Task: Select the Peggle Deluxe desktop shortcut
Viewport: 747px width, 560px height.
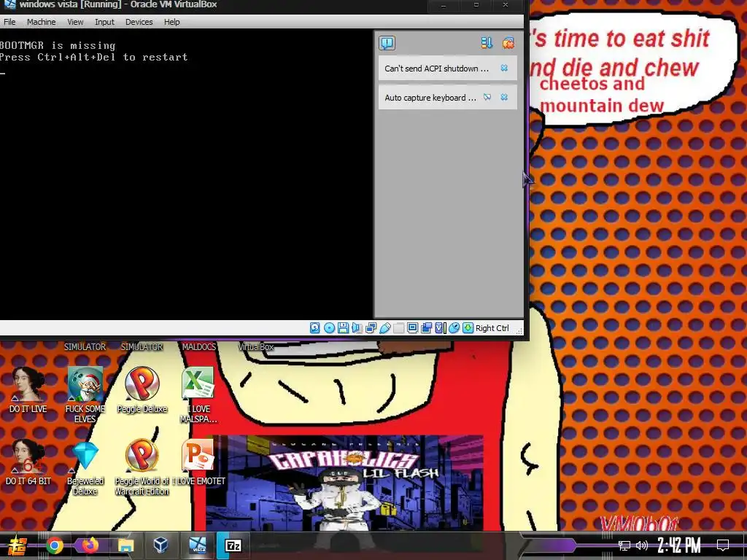Action: [x=142, y=389]
